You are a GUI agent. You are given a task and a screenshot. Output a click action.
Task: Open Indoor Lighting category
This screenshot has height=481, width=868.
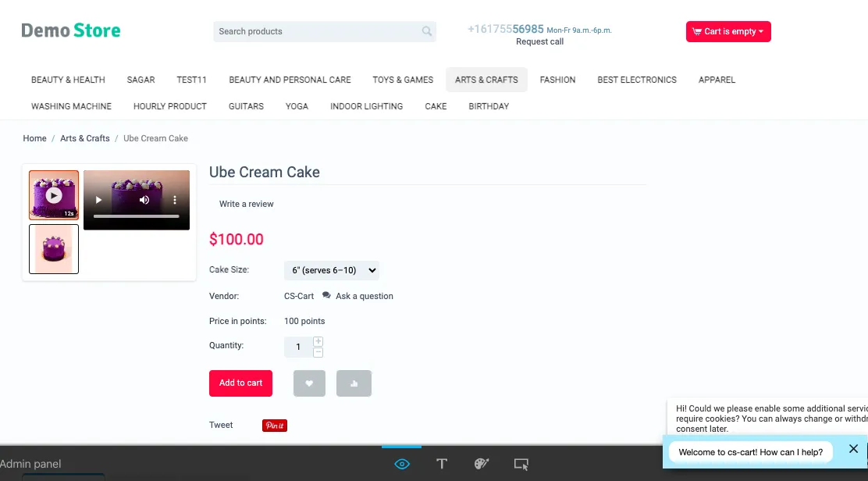click(x=366, y=106)
